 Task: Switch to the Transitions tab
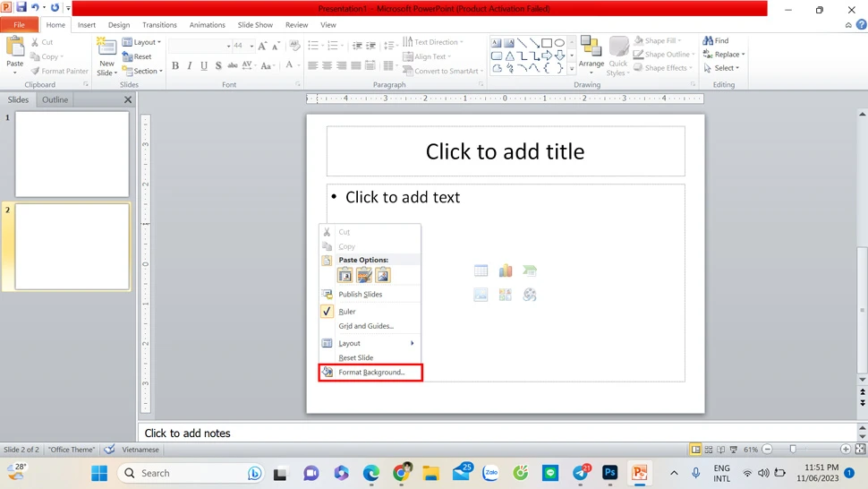pyautogui.click(x=159, y=25)
